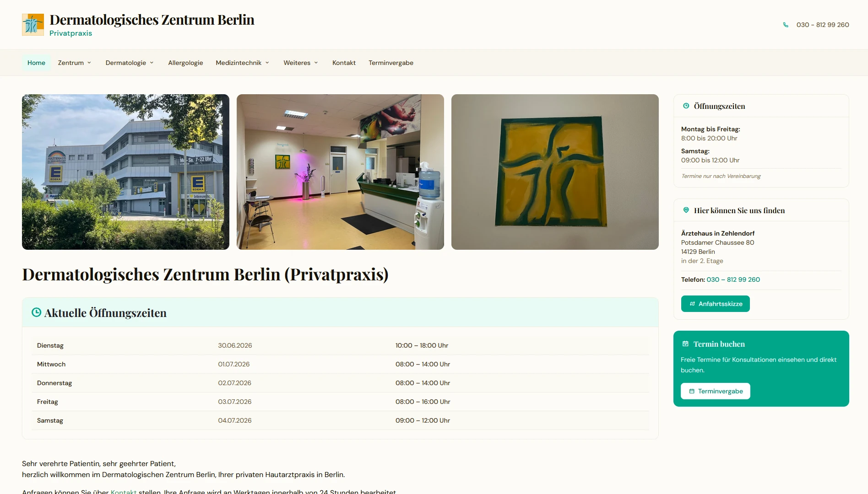Go to the Allergologie menu item
The image size is (868, 494).
pyautogui.click(x=185, y=63)
